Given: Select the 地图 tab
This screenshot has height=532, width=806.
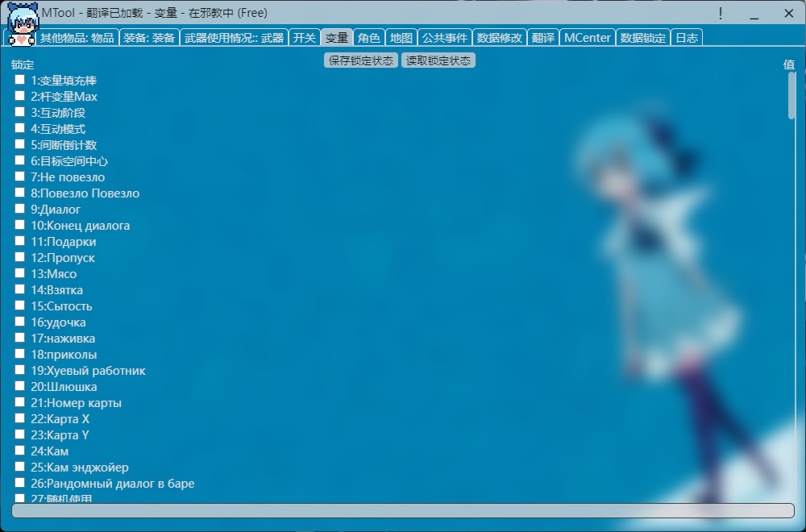Looking at the screenshot, I should point(401,36).
